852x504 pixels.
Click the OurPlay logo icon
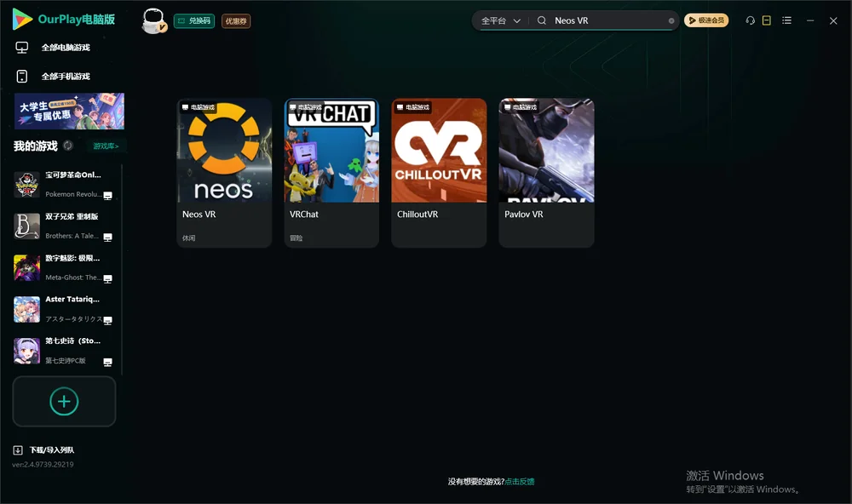click(22, 20)
